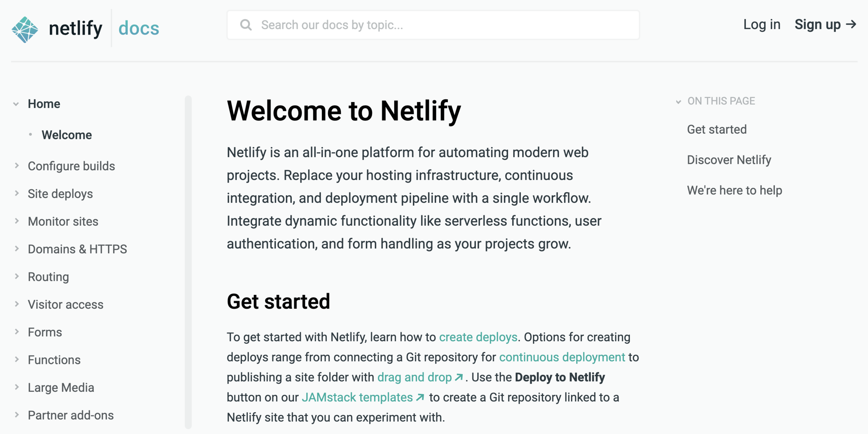Open the continuous deployment link

tap(562, 357)
